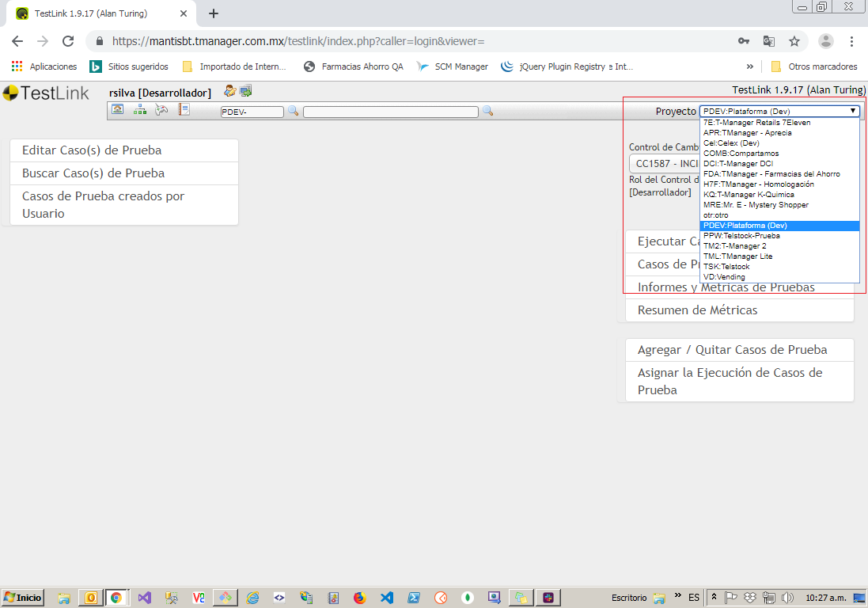The image size is (868, 608).
Task: Select the highlighted PDEV:Plataforma (Dev) list option
Action: [x=779, y=226]
